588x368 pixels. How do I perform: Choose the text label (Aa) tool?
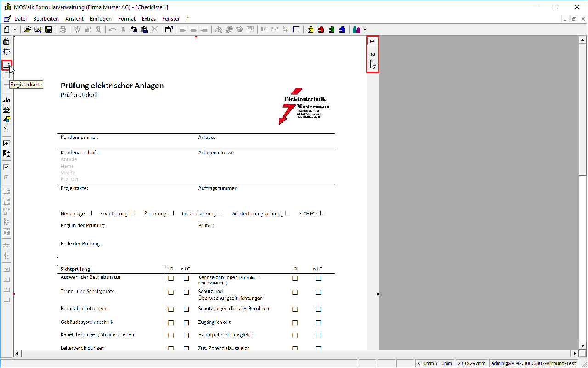(x=6, y=99)
